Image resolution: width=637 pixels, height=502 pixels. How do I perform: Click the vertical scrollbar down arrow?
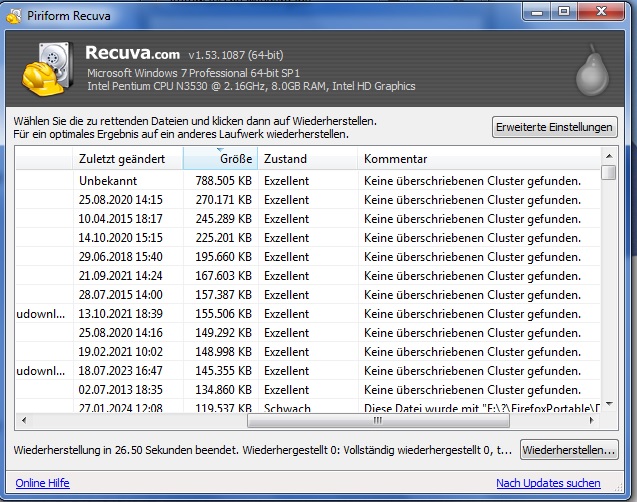(609, 404)
